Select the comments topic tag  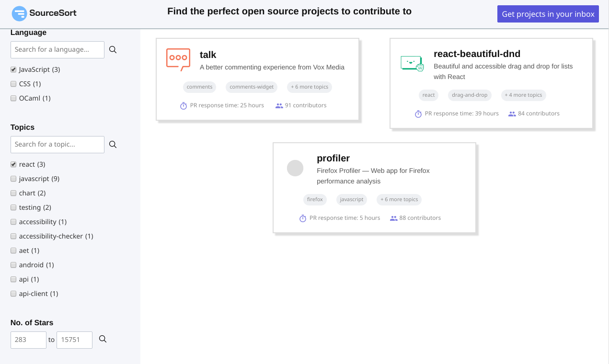199,87
